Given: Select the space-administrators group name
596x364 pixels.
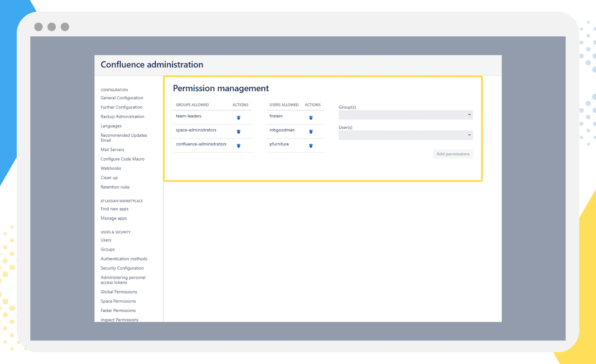Looking at the screenshot, I should (x=196, y=130).
